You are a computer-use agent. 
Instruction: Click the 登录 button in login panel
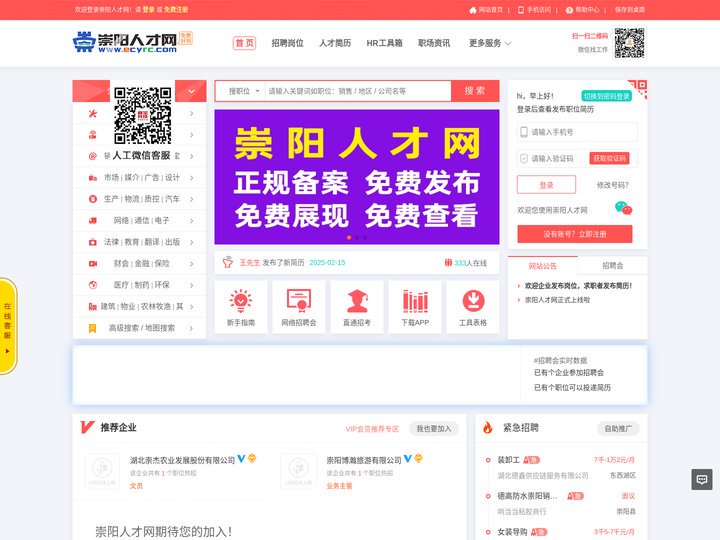click(x=546, y=185)
